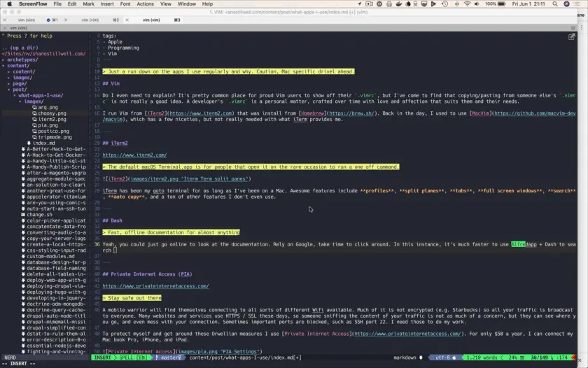Click the 'Press ? for help' hint

[x=29, y=36]
